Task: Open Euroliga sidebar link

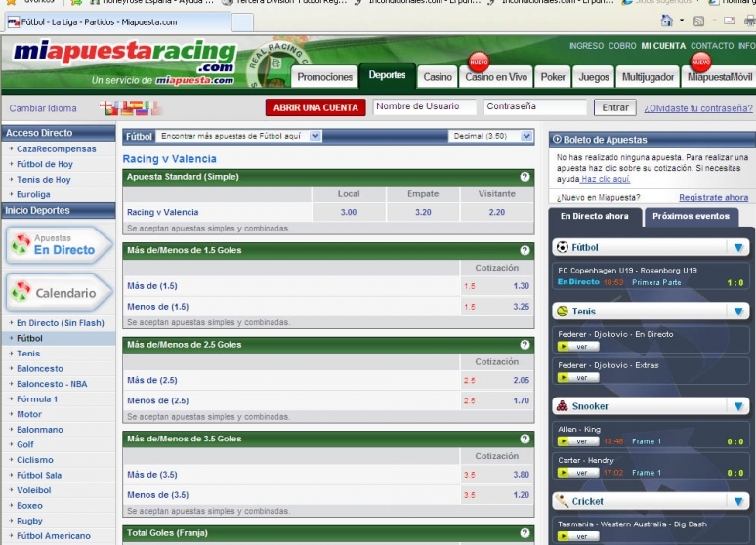Action: (33, 194)
